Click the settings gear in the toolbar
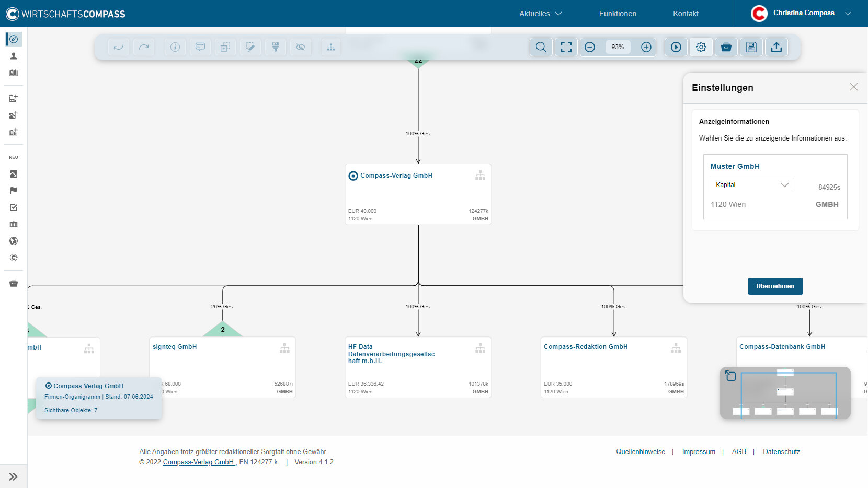Viewport: 868px width, 488px height. point(701,47)
